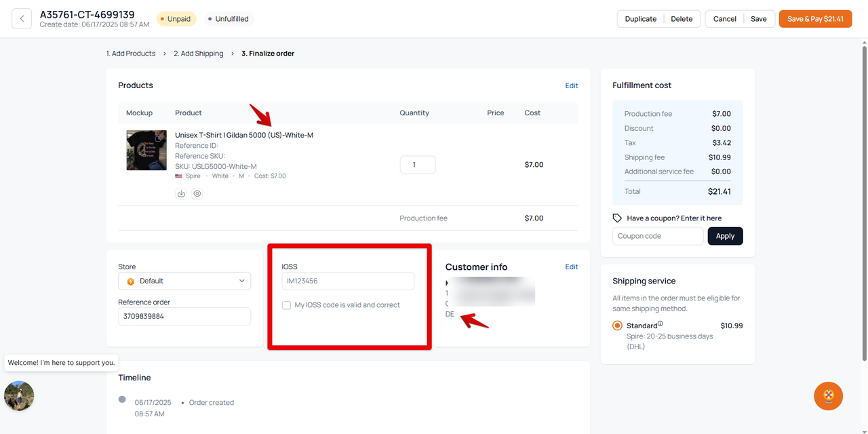This screenshot has width=868, height=434.
Task: Download the product design file
Action: coord(181,193)
